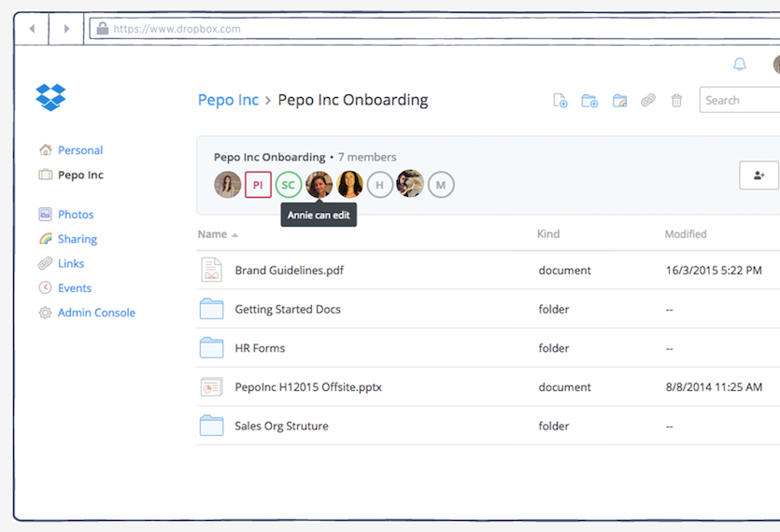The image size is (780, 532).
Task: Click the Links chain icon in the sidebar
Action: (x=45, y=263)
